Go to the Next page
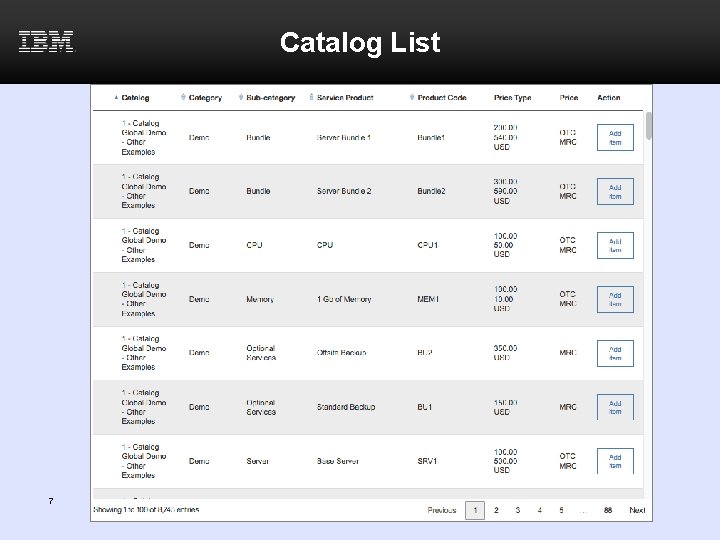Screen dimensions: 720x540 coord(637,510)
